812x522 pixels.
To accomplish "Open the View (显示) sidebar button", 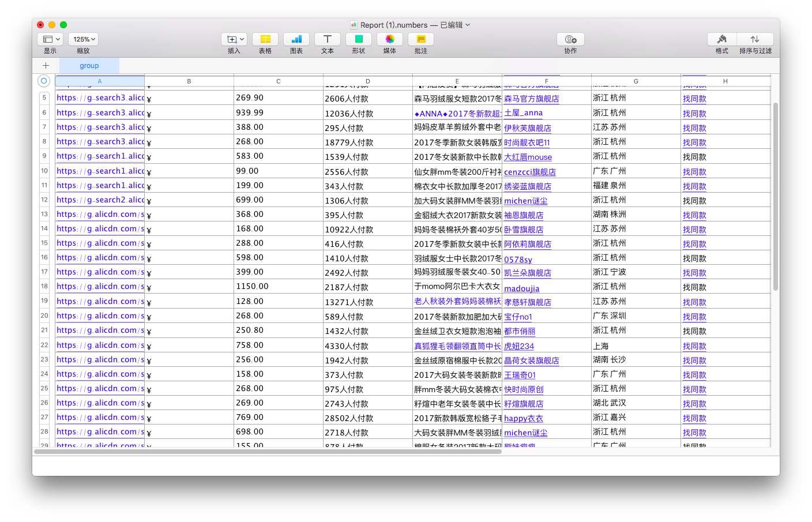I will coord(50,39).
